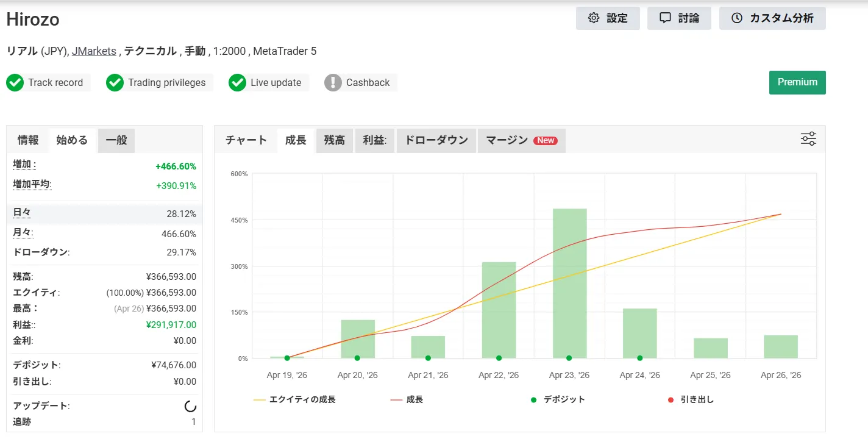Click the speech bubble icon on 討論
This screenshot has width=868, height=439.
[x=665, y=18]
